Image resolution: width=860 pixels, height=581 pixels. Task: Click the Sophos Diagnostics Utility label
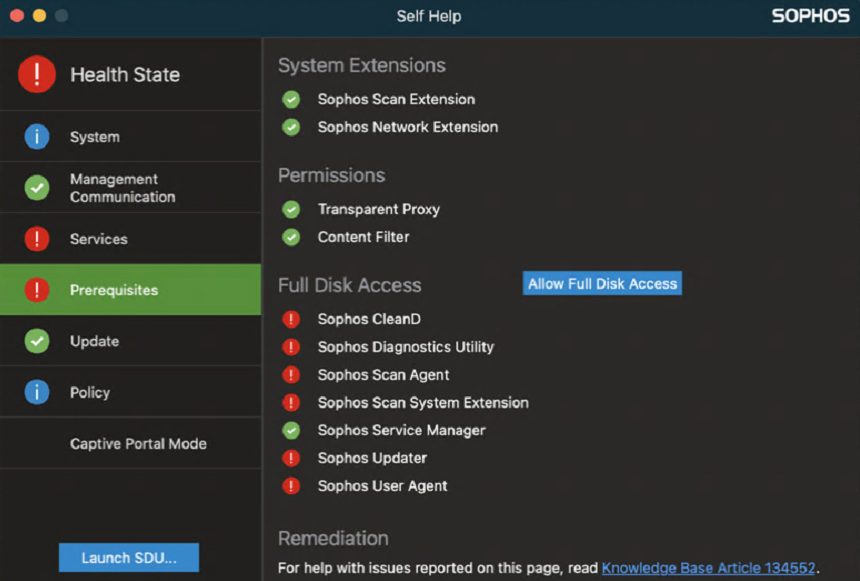[x=405, y=347]
